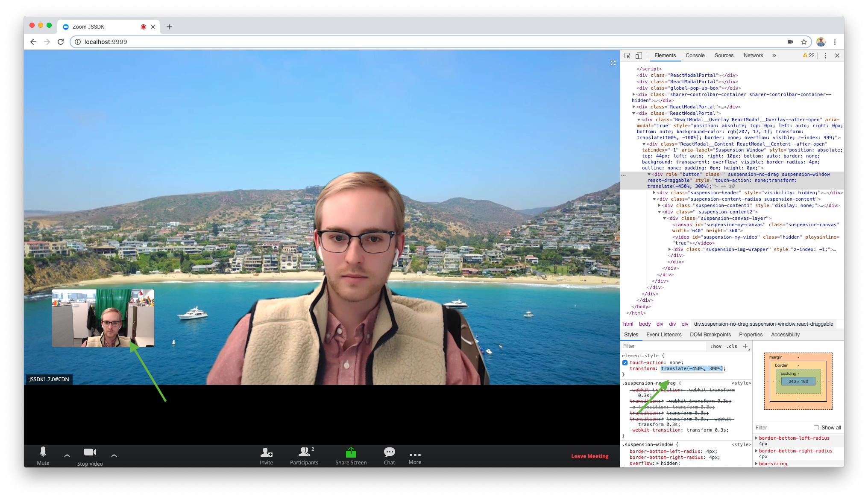
Task: Toggle the device toolbar icon in DevTools
Action: (639, 55)
